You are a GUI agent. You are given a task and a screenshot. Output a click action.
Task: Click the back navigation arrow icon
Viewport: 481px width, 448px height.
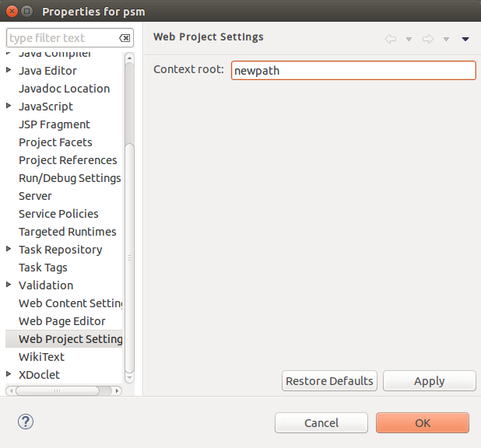(391, 39)
